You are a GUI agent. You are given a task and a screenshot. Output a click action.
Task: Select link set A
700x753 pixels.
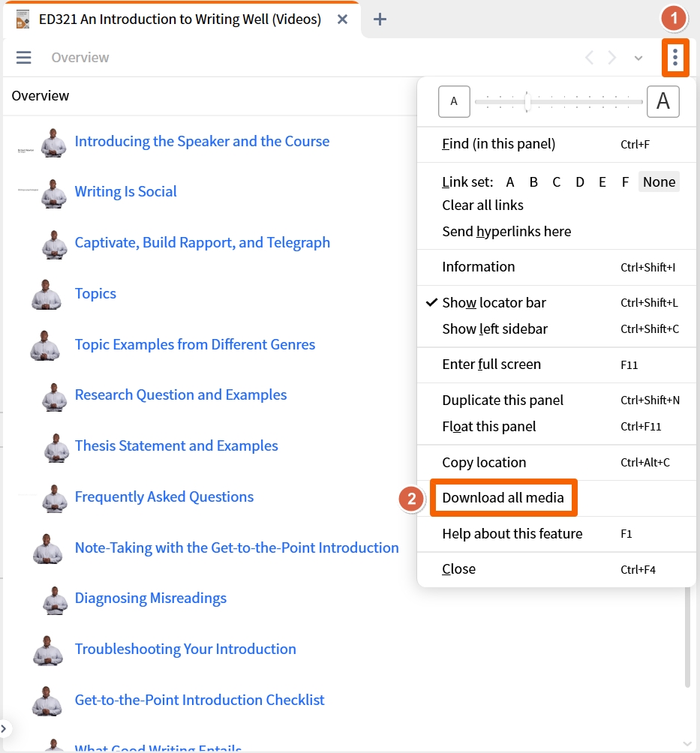point(509,182)
